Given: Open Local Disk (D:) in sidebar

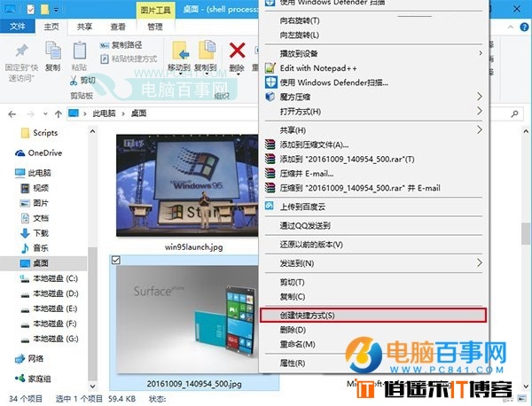Looking at the screenshot, I should [x=50, y=293].
